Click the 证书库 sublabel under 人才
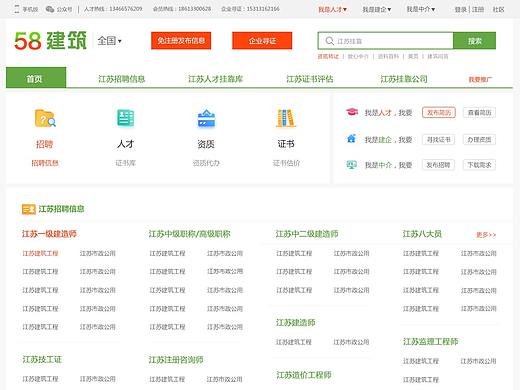 [x=125, y=163]
